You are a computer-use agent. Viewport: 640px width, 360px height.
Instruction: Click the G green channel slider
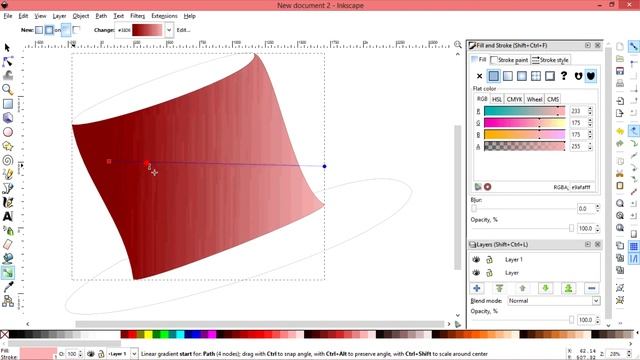524,123
